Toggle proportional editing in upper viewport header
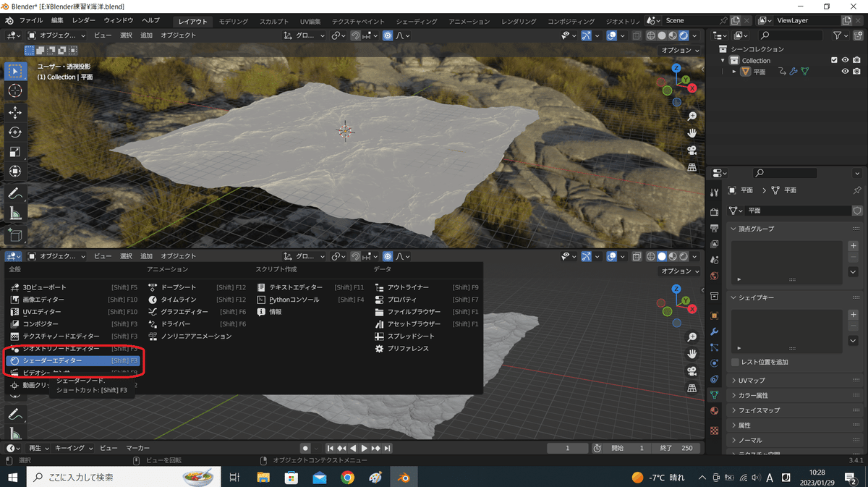This screenshot has width=868, height=487. 388,35
